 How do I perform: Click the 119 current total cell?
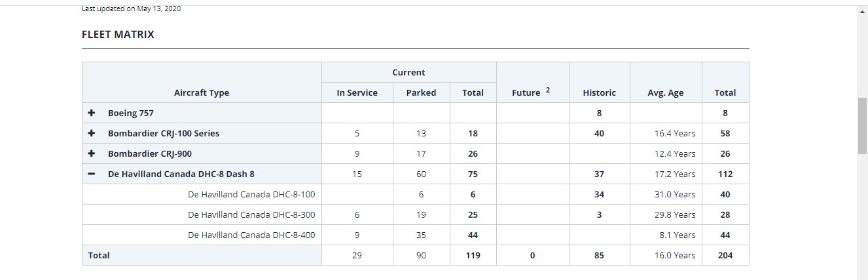(x=473, y=255)
